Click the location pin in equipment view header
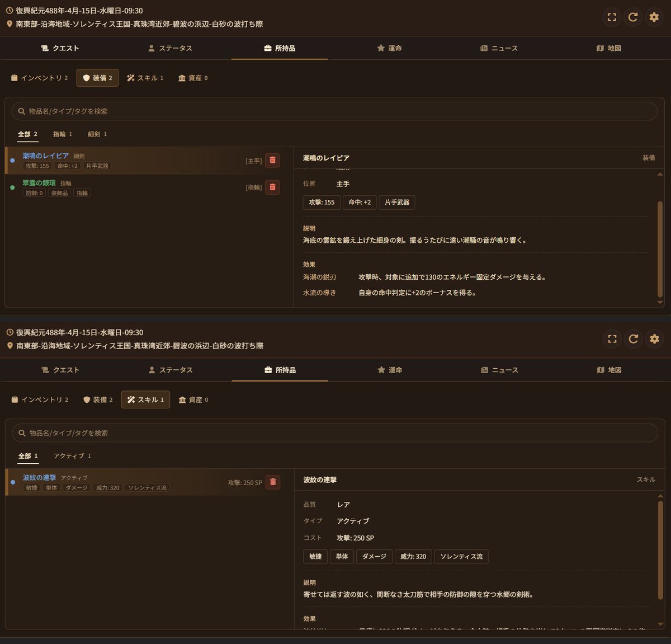This screenshot has width=671, height=644. 10,24
